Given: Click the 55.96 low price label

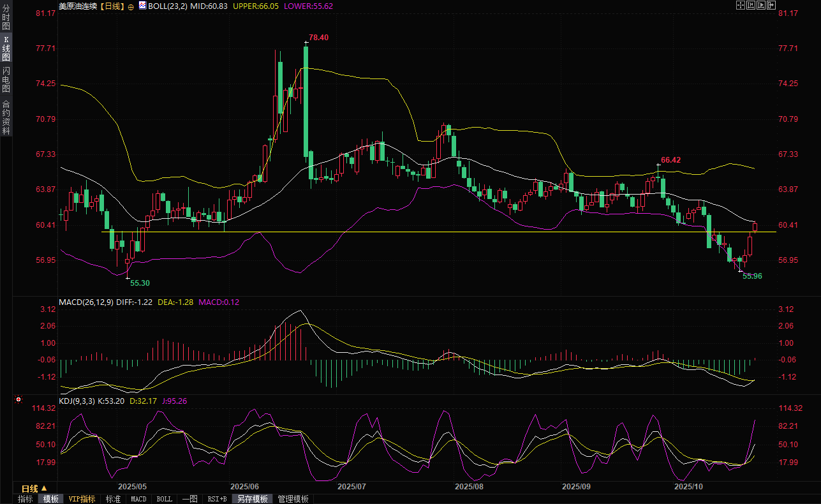Looking at the screenshot, I should [753, 276].
